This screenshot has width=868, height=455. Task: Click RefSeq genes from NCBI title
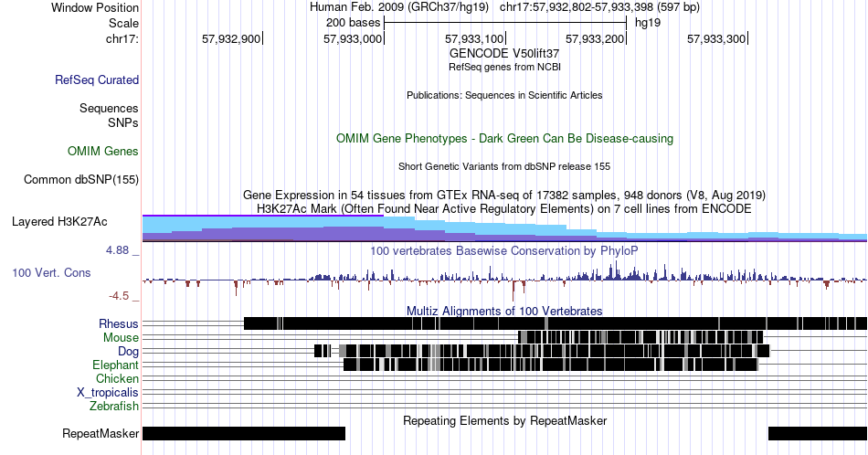pos(504,67)
